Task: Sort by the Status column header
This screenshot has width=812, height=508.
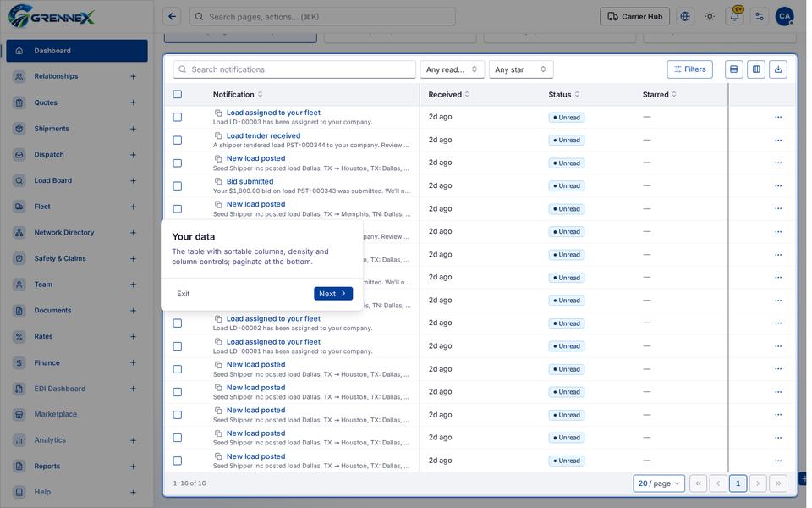Action: pyautogui.click(x=564, y=94)
